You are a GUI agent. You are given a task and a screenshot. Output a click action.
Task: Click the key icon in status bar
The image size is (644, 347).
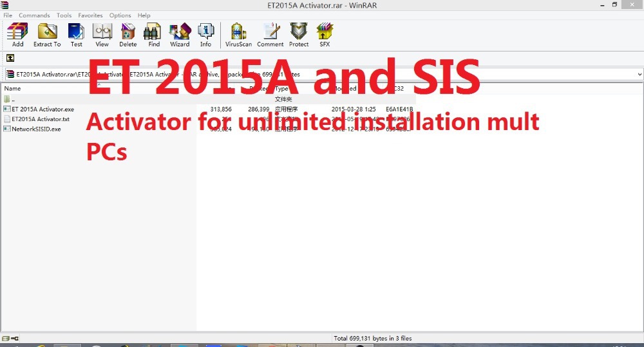click(15, 339)
